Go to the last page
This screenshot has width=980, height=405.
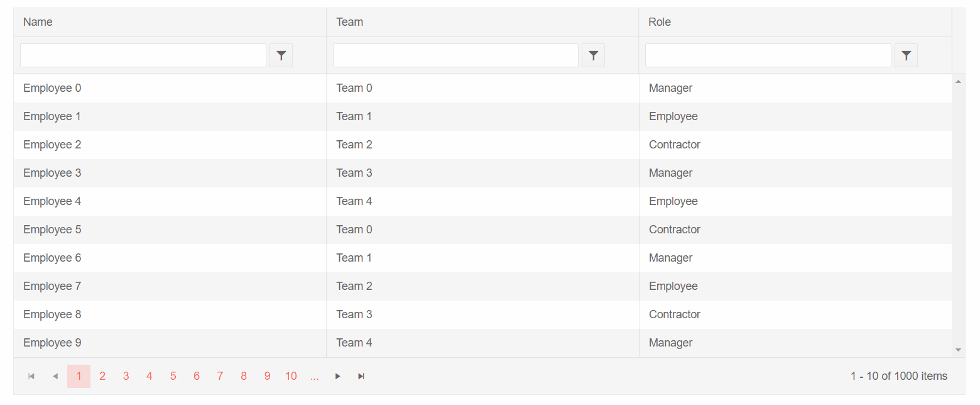(361, 376)
